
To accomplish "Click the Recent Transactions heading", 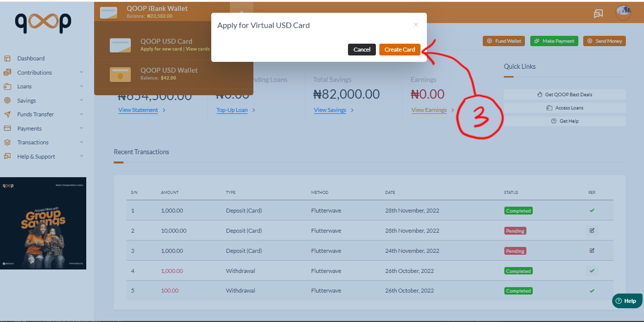I will click(x=141, y=152).
